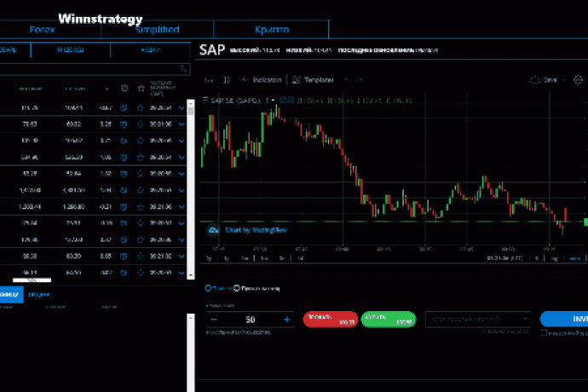
Task: Open the dropdown arrow next to Save
Action: point(563,80)
